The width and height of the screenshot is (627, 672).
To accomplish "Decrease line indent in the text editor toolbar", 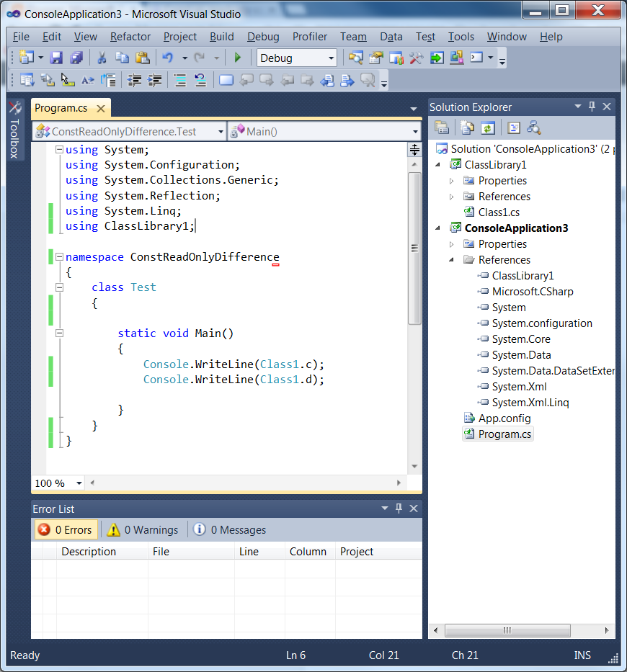I will click(x=134, y=80).
